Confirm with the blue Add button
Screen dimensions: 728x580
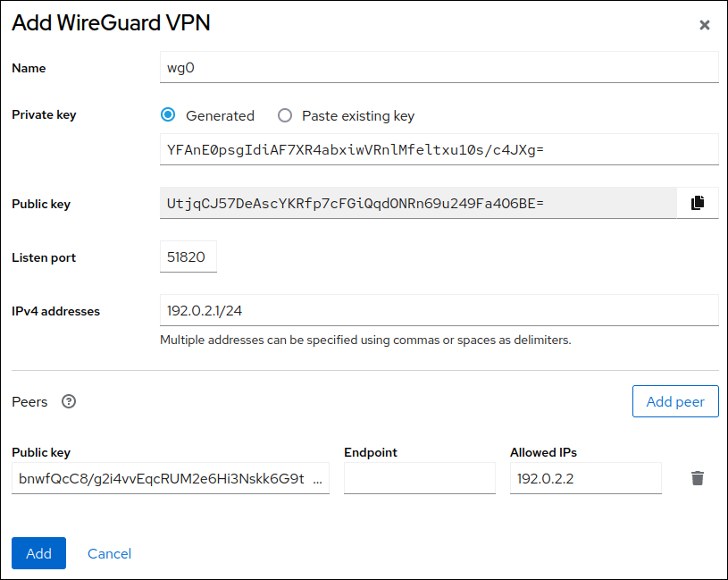(x=38, y=553)
